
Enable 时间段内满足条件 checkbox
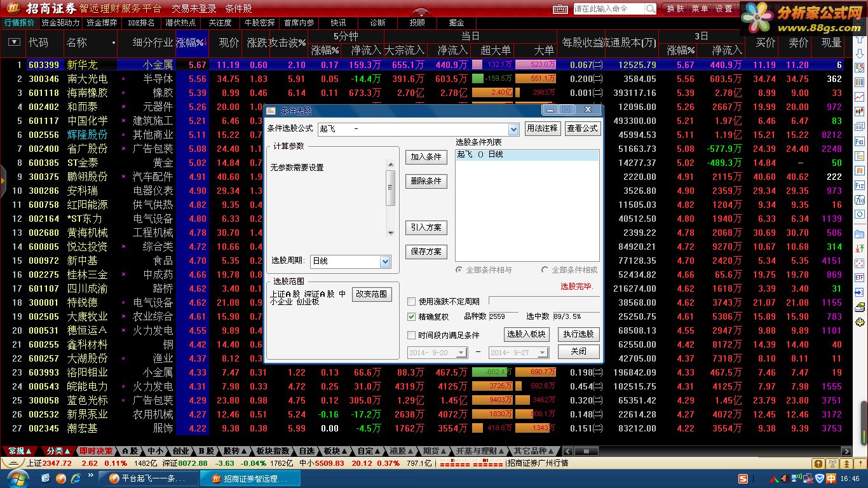coord(411,335)
